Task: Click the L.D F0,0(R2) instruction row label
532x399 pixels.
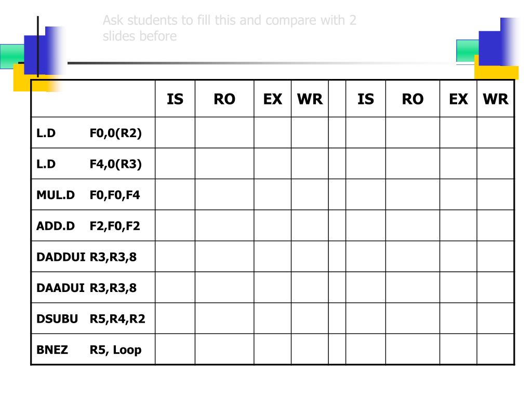Action: (94, 132)
